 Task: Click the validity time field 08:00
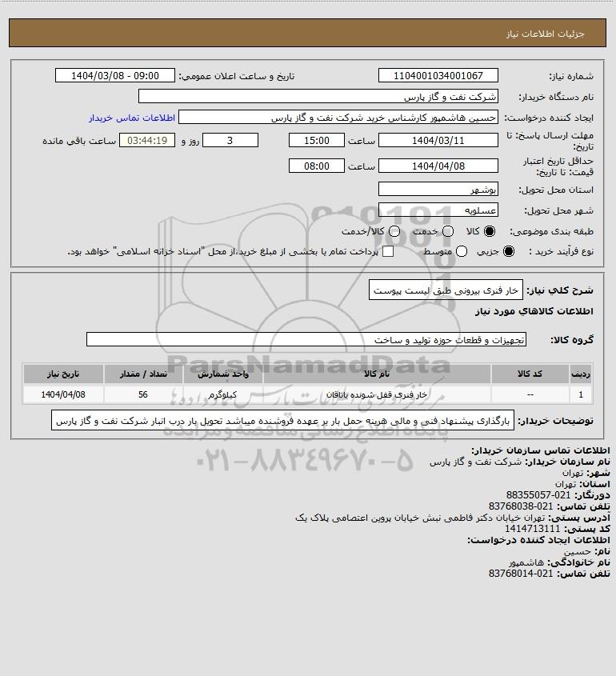pyautogui.click(x=317, y=166)
